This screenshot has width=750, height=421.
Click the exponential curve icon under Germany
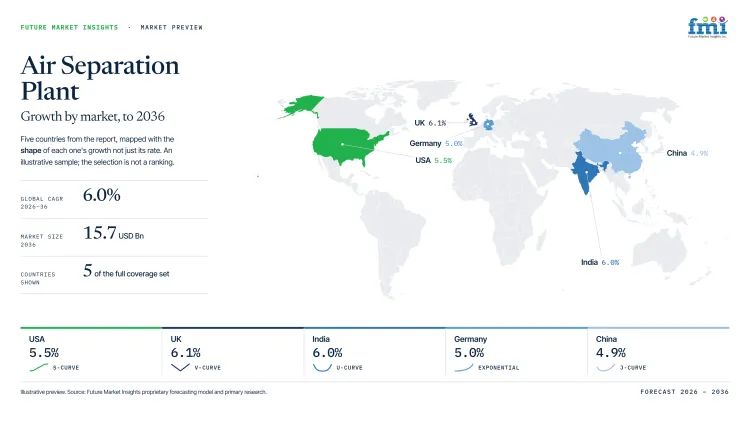coord(463,367)
